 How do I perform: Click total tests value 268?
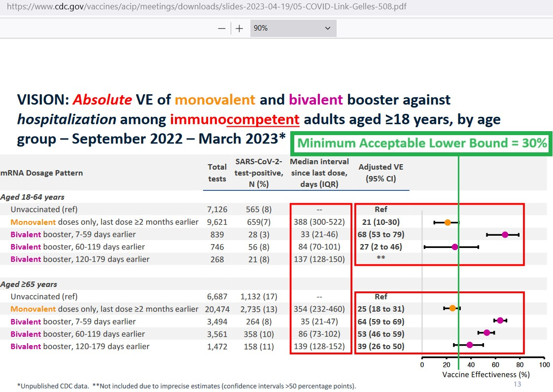click(x=217, y=259)
